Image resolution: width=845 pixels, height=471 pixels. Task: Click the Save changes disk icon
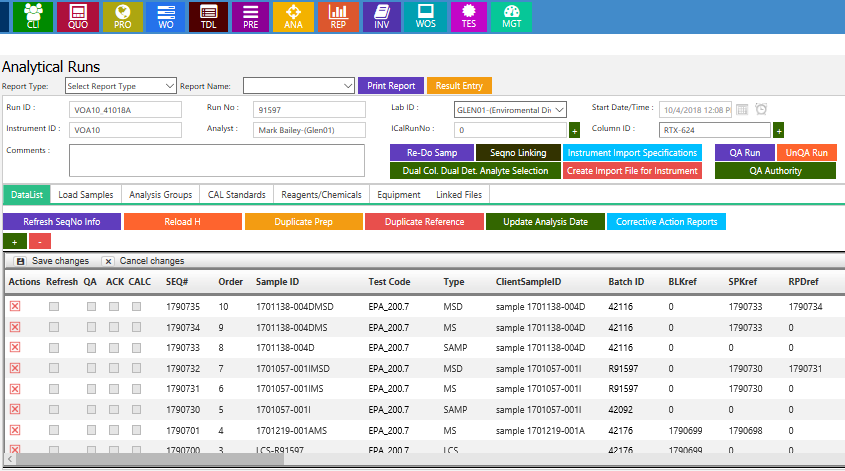(x=20, y=261)
